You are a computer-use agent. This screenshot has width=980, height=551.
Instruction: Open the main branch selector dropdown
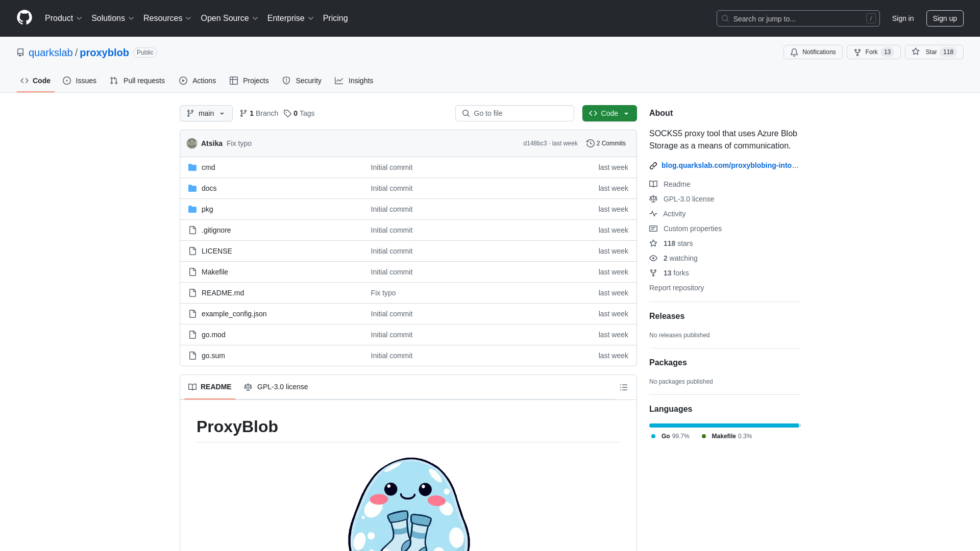206,113
